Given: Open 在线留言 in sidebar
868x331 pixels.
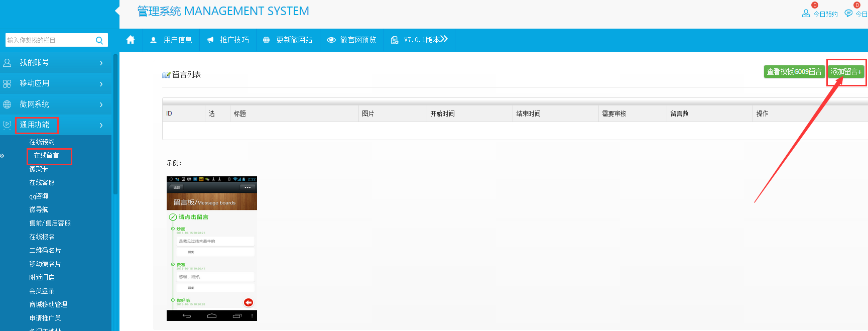Looking at the screenshot, I should pos(46,156).
